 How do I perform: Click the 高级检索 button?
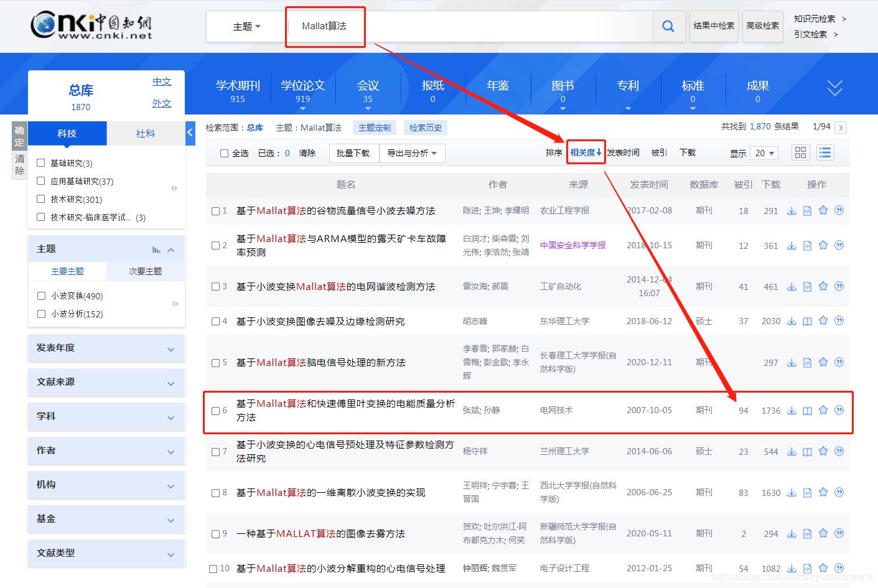coord(762,26)
